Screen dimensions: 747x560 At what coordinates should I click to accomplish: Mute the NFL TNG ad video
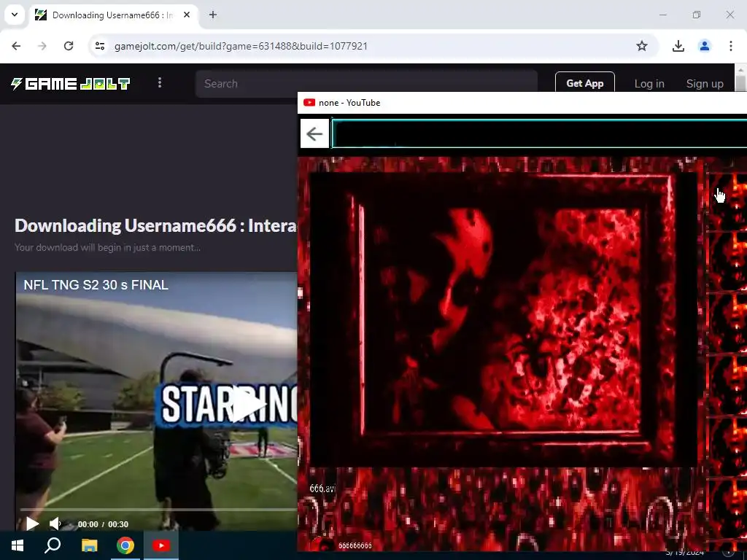point(55,524)
